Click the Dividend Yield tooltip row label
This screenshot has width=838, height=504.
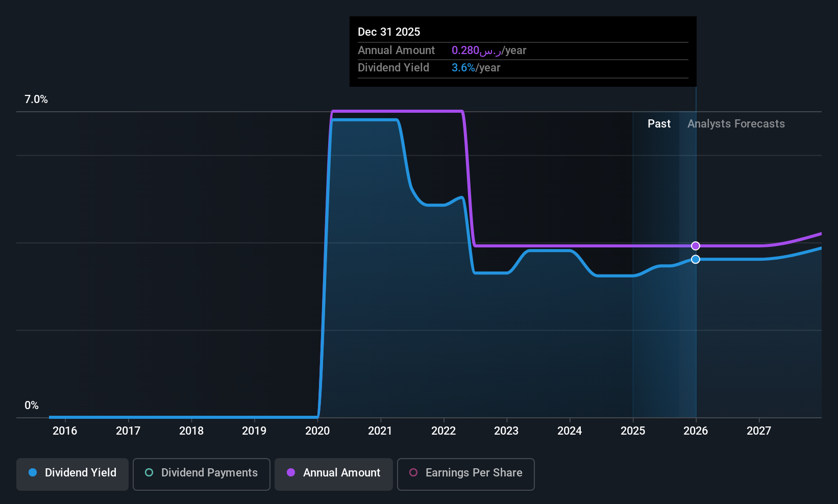pos(393,68)
